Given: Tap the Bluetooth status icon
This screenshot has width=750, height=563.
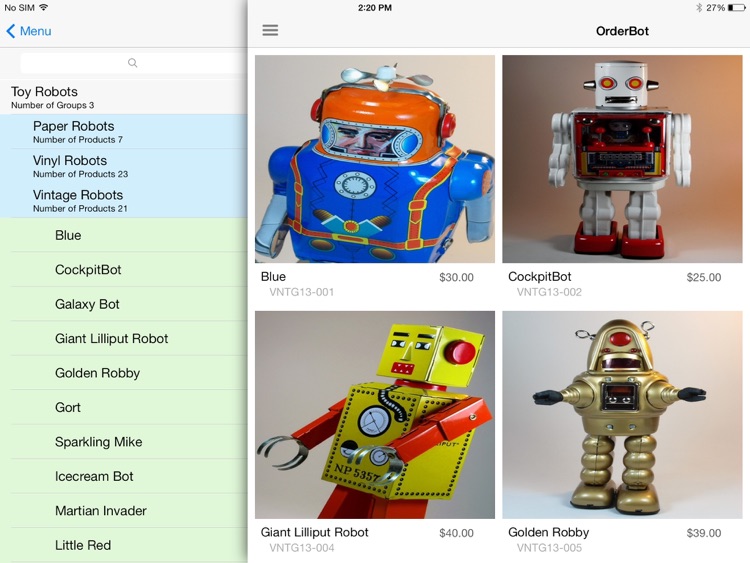Looking at the screenshot, I should pyautogui.click(x=699, y=8).
